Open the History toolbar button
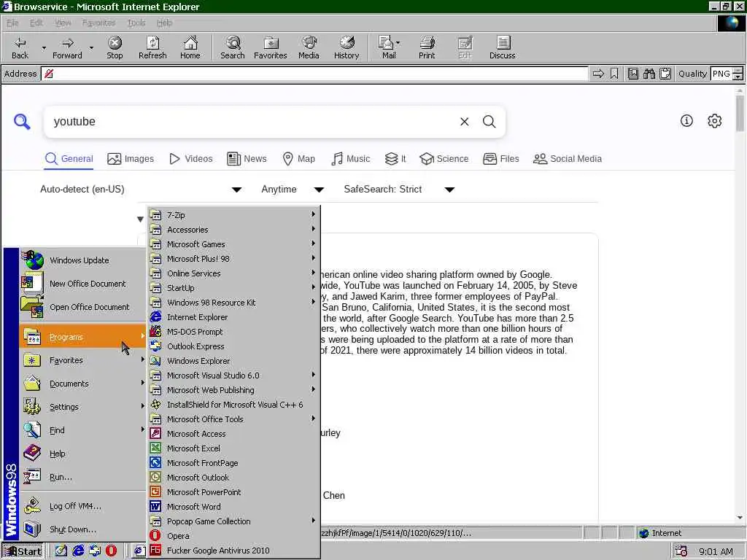Viewport: 747px width, 560px height. click(347, 47)
